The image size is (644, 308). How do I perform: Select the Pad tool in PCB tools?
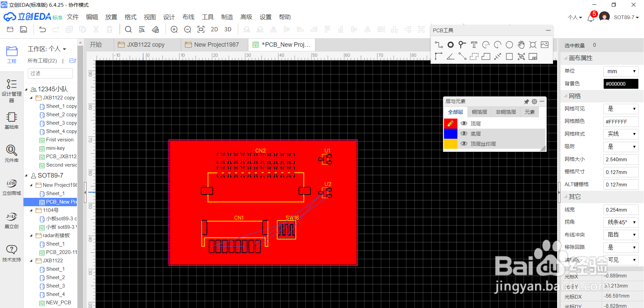coord(451,45)
